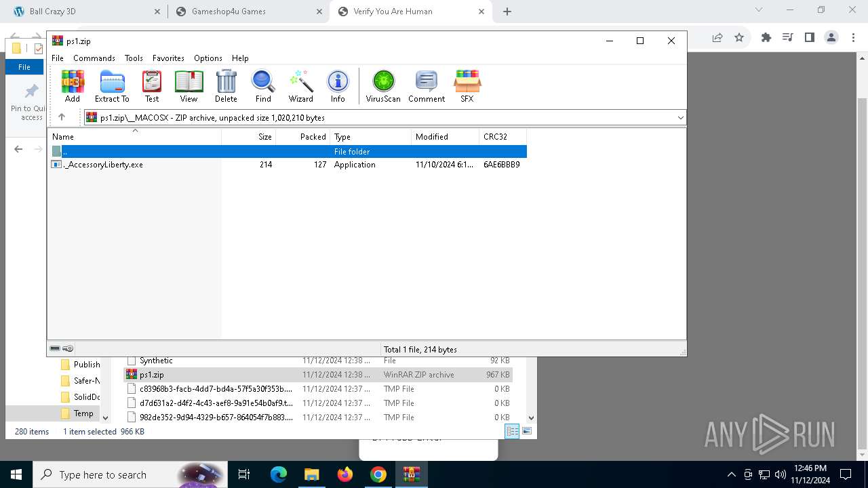Screen dimensions: 868x488
Task: Show archive Info
Action: tap(338, 86)
